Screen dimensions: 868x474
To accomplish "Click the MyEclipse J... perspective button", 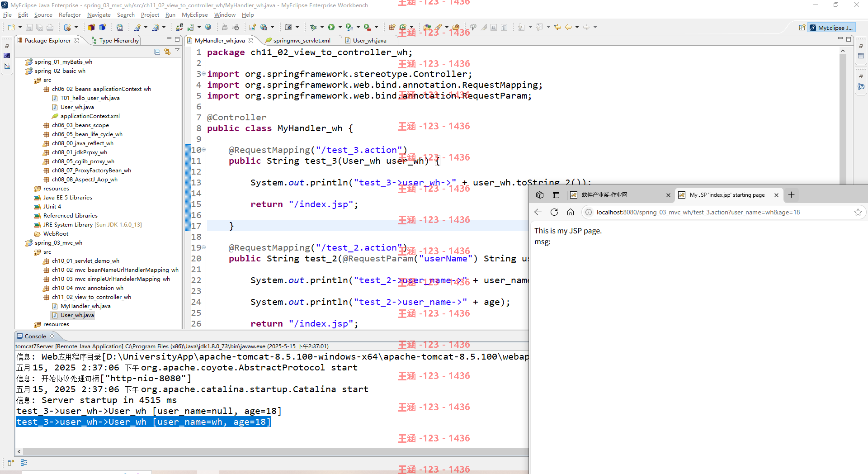I will [831, 28].
